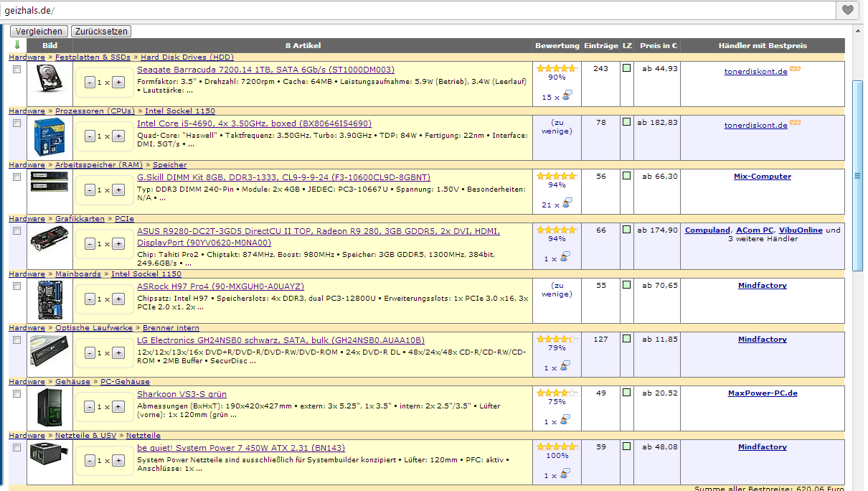This screenshot has height=491, width=868.
Task: Click the Vergleichen button
Action: 39,32
